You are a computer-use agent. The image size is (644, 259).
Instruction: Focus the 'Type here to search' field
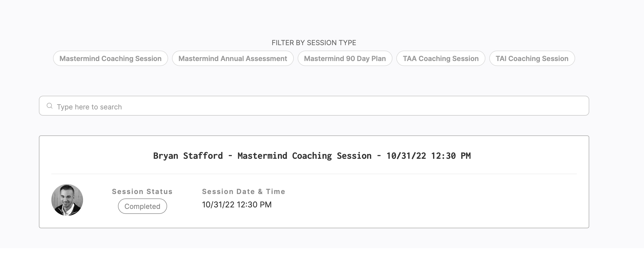point(314,106)
